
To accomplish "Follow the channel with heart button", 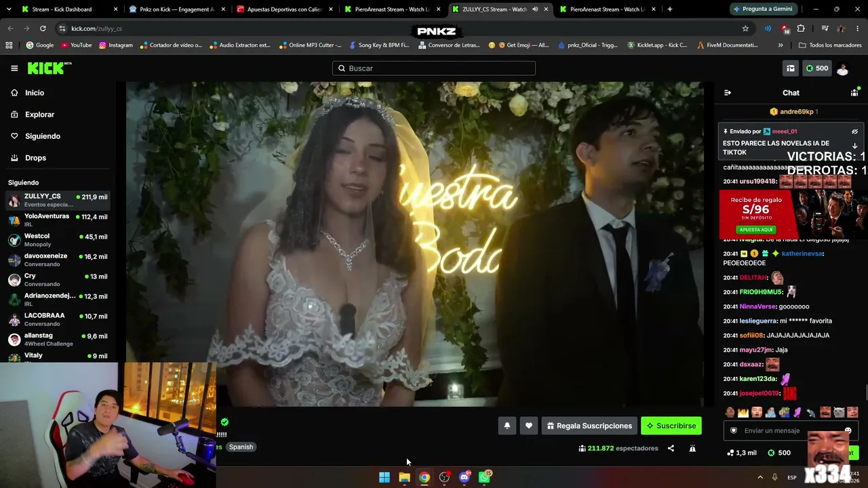I will click(x=529, y=426).
